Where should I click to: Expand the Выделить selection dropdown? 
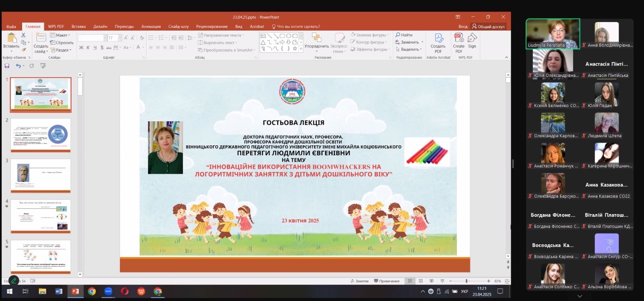pyautogui.click(x=409, y=49)
